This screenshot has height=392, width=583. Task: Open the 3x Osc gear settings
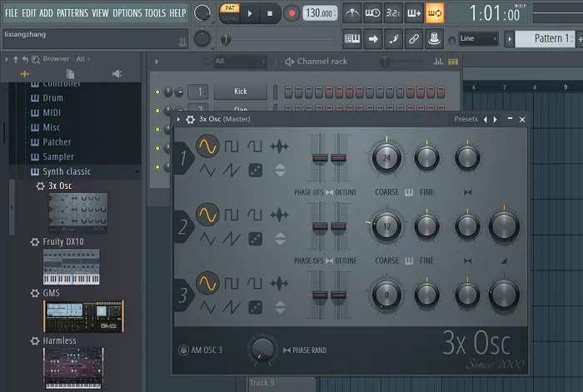click(190, 119)
